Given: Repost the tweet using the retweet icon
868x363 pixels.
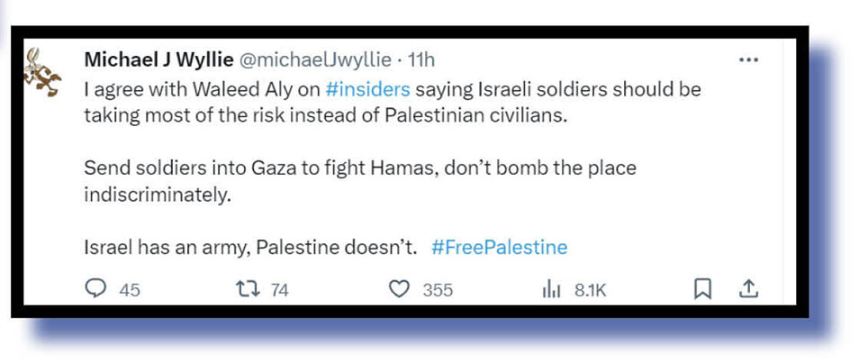Looking at the screenshot, I should click(x=246, y=289).
